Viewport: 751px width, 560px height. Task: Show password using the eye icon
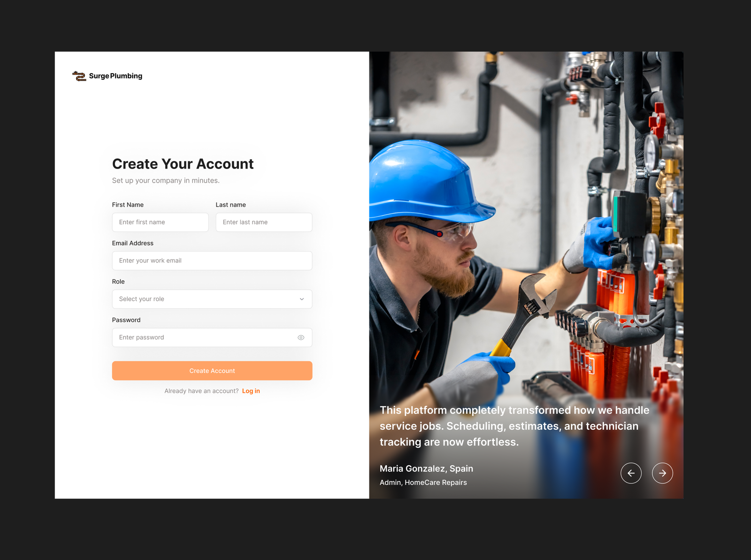click(301, 338)
